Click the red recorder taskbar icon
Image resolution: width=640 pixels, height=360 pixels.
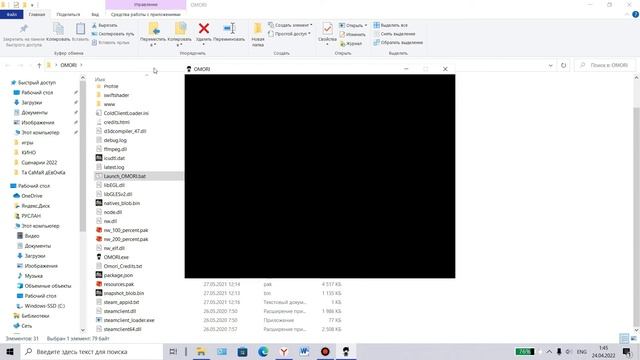(x=325, y=351)
